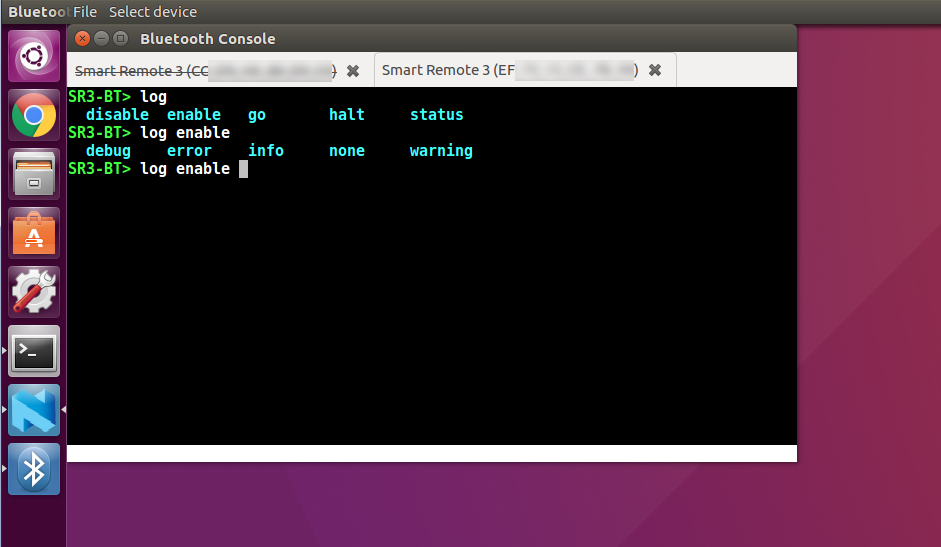The image size is (941, 547).
Task: Click the 'go' suggestion in console
Action: coord(257,115)
